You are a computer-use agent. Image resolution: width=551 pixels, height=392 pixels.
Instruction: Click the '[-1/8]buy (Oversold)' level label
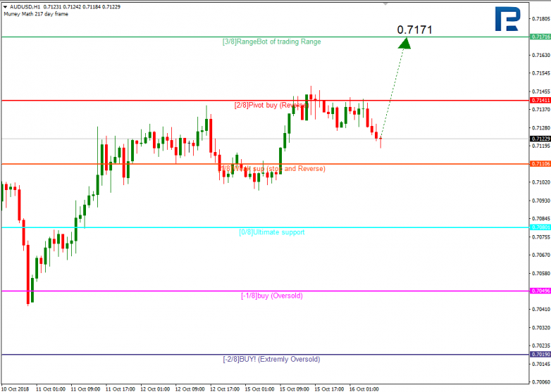[x=272, y=296]
